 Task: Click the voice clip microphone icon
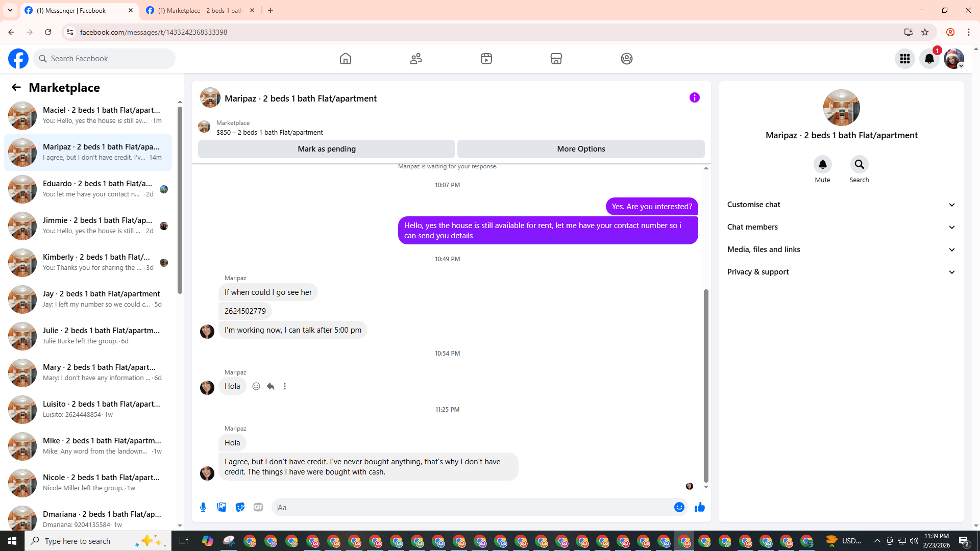[203, 507]
